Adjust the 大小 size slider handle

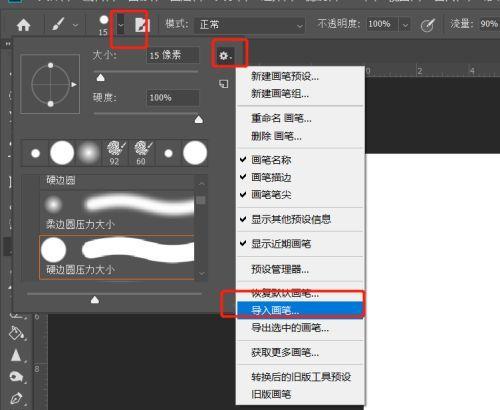click(x=100, y=78)
